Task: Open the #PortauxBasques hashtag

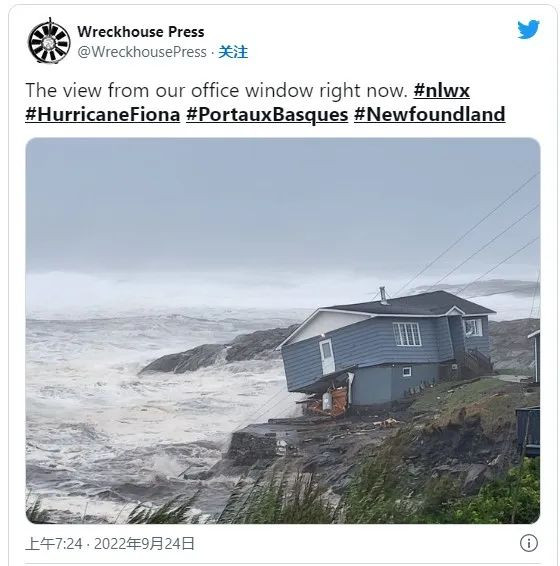Action: (267, 115)
